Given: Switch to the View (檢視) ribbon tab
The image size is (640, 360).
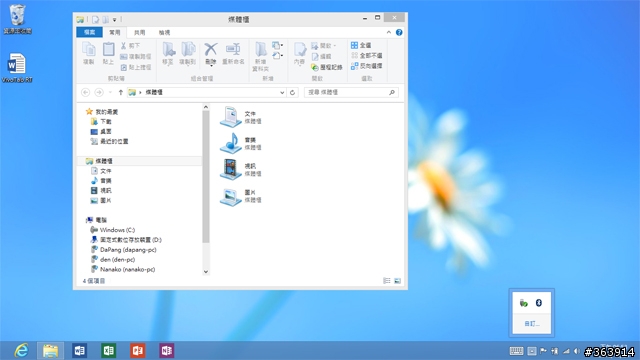Looking at the screenshot, I should coord(164,32).
